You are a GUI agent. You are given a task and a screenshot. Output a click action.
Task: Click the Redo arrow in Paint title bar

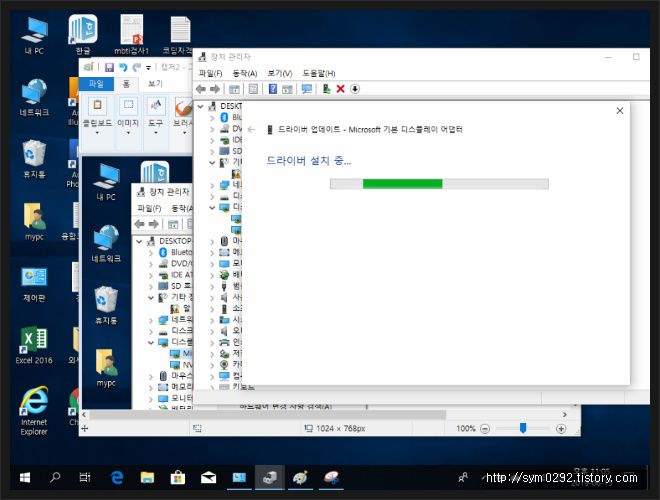[x=136, y=67]
